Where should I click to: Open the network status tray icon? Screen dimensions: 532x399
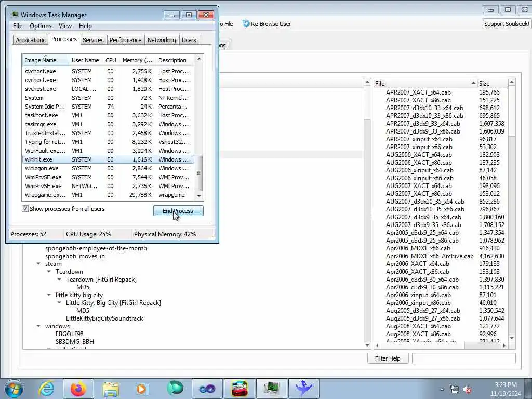click(455, 389)
